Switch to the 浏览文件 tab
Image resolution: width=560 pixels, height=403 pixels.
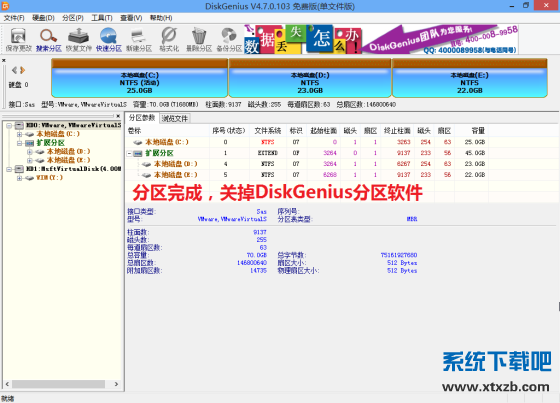[175, 119]
